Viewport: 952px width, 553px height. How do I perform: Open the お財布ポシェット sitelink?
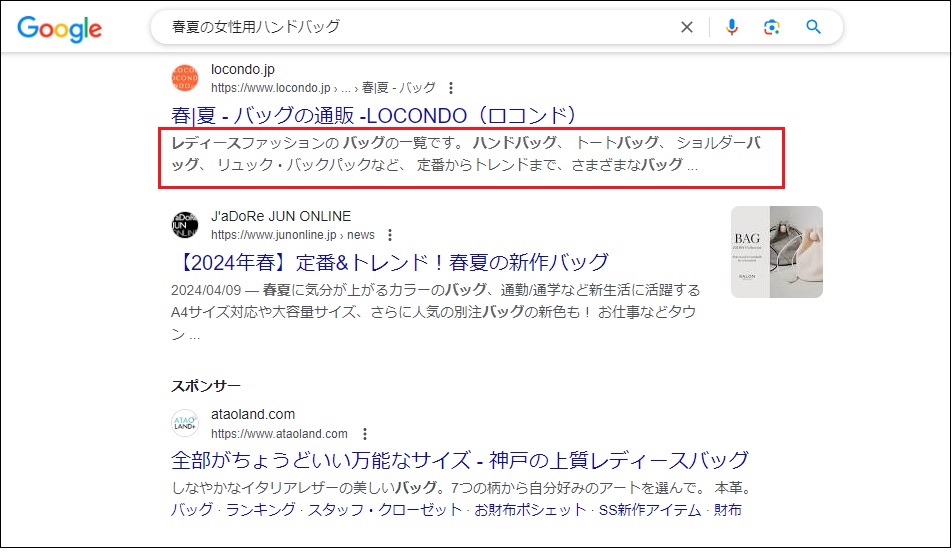click(530, 510)
